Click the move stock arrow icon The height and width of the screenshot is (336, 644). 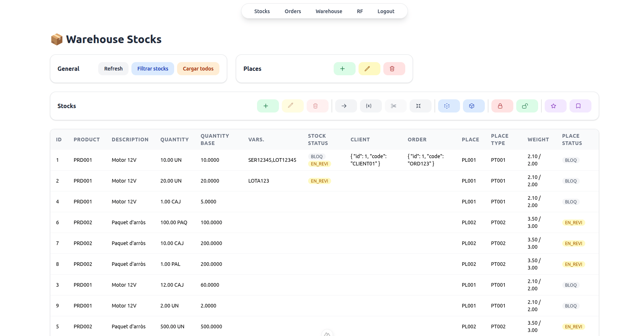[x=346, y=106]
